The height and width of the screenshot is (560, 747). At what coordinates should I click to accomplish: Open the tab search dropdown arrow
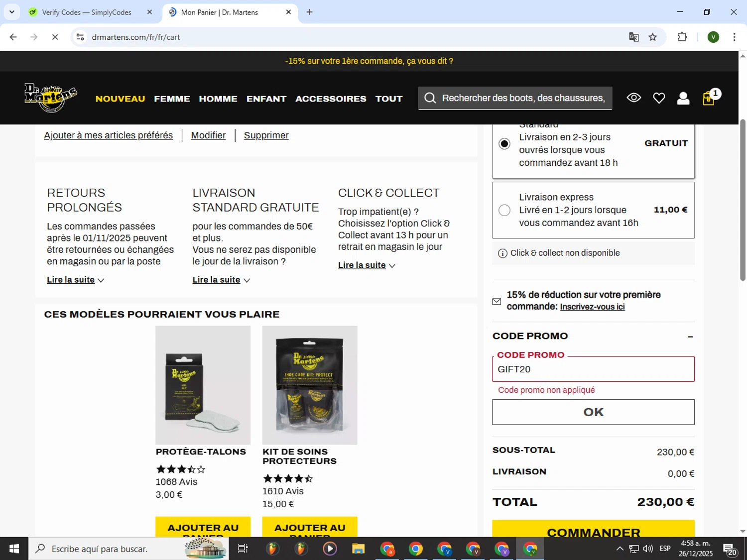click(11, 12)
